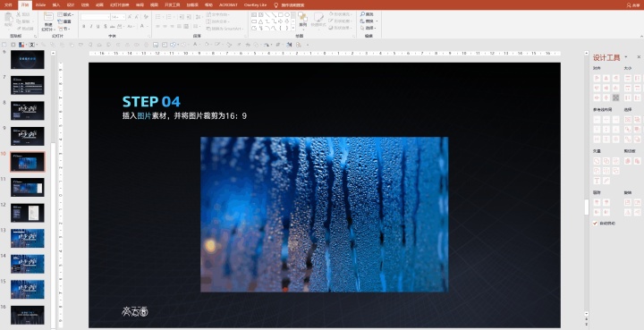Viewport: 644px width, 330px height.
Task: Open the font size dropdown
Action: (123, 17)
